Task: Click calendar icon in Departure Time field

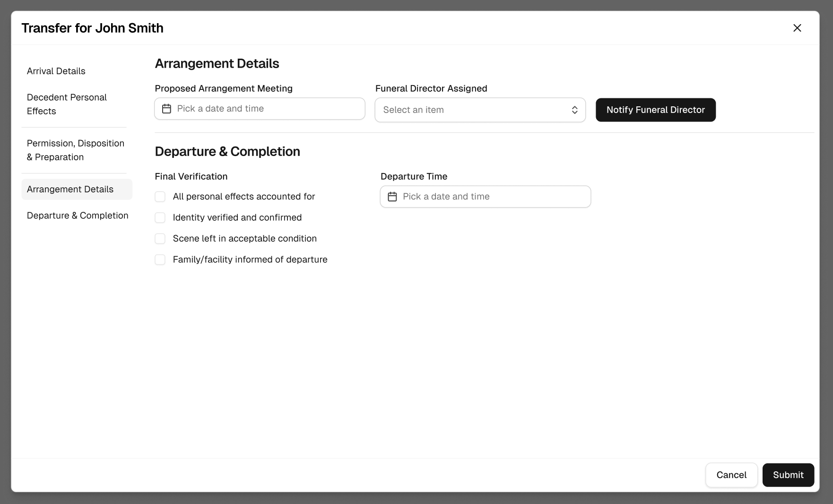Action: pos(392,197)
